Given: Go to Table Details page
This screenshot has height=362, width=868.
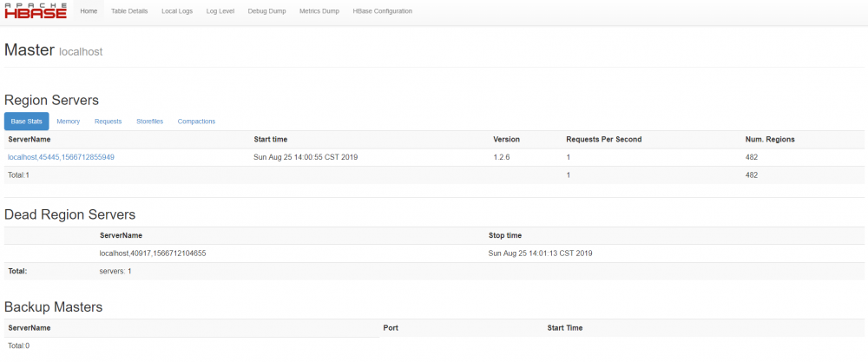Looking at the screenshot, I should (129, 11).
